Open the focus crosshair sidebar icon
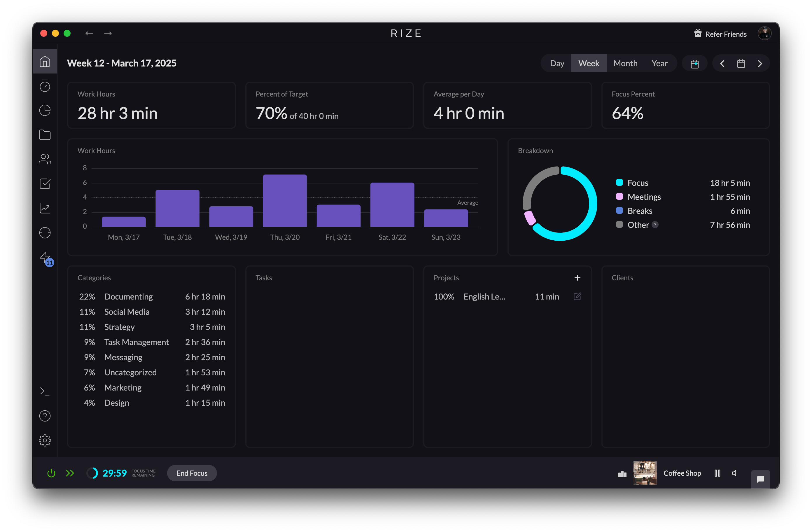This screenshot has height=532, width=812. click(45, 233)
